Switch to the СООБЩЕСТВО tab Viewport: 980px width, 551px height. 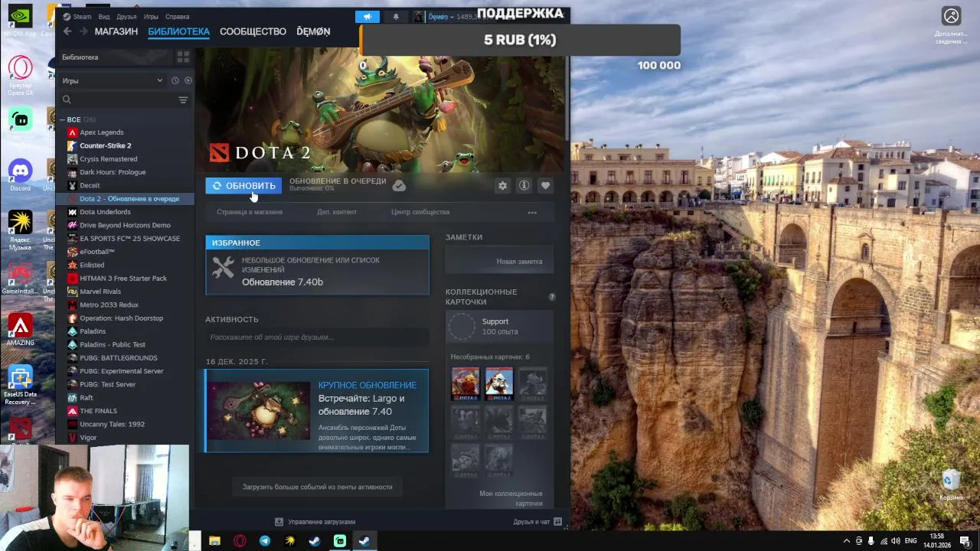click(x=253, y=31)
